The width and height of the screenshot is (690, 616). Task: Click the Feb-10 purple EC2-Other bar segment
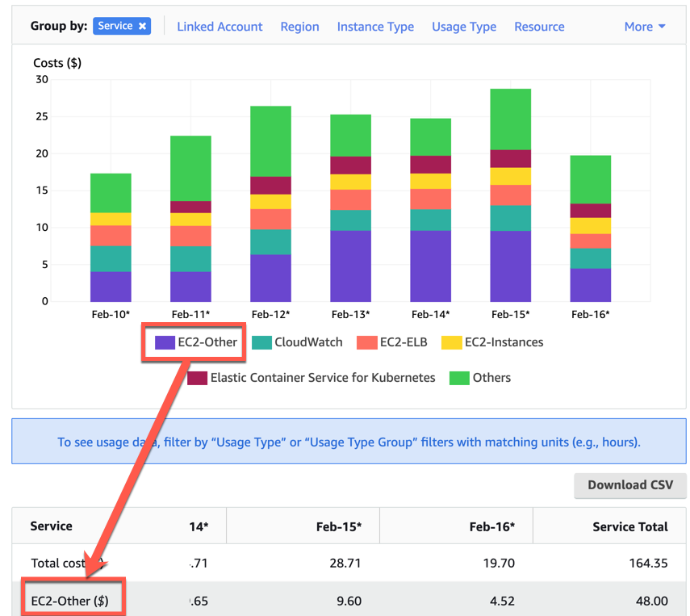click(x=111, y=287)
